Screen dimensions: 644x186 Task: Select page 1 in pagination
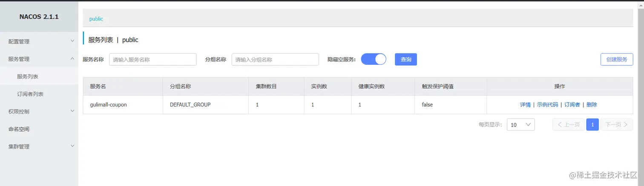tap(592, 125)
